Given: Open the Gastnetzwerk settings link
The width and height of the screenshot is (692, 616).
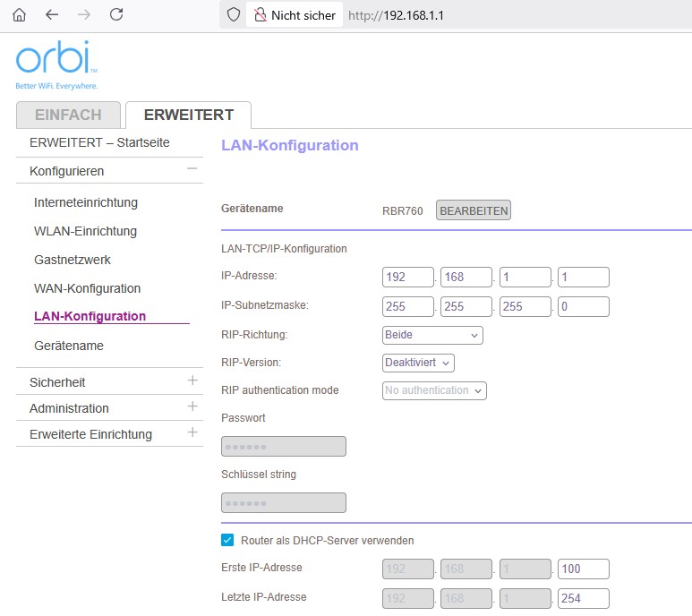Looking at the screenshot, I should [72, 260].
